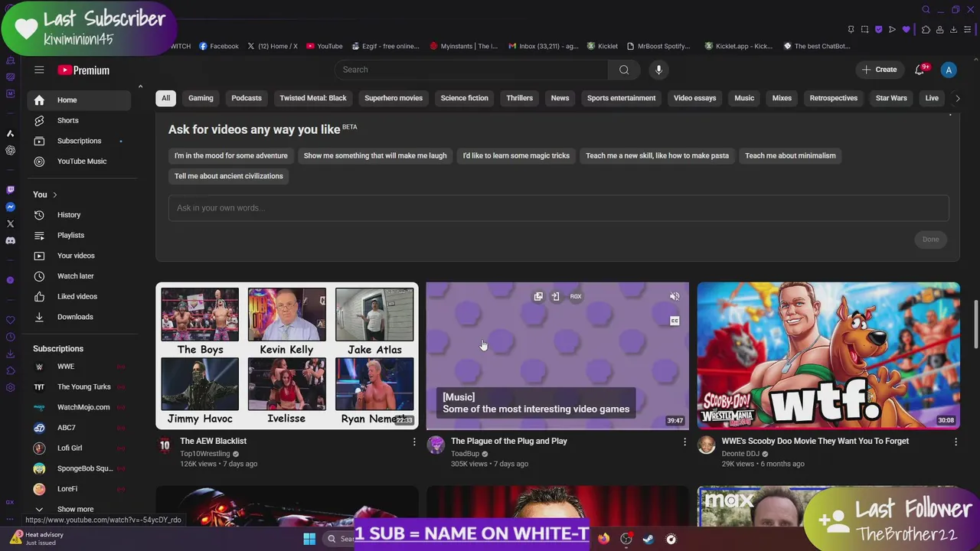This screenshot has width=980, height=551.
Task: Open YouTube Music in the sidebar
Action: [80, 161]
